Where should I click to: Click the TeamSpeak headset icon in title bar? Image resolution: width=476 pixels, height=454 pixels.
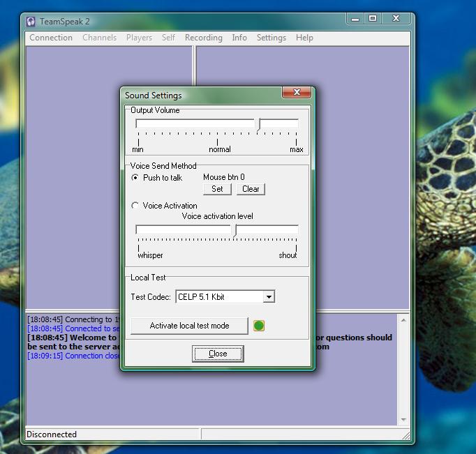coord(31,21)
